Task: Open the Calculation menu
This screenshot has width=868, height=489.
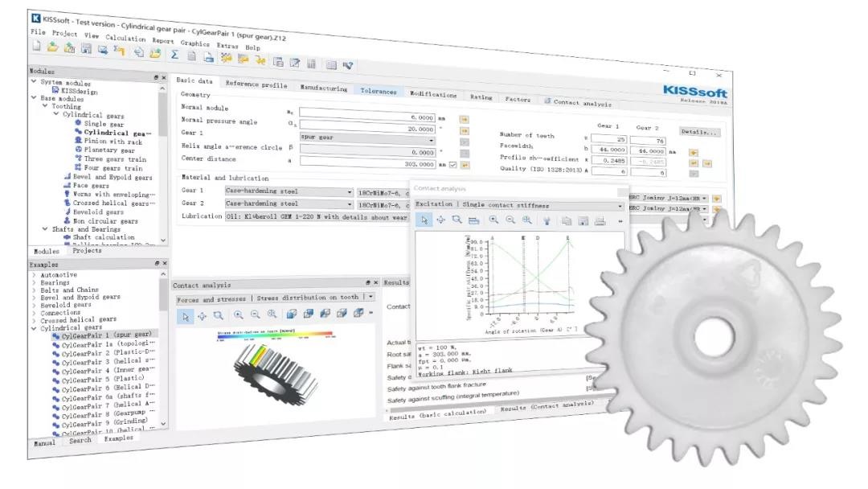Action: [125, 39]
